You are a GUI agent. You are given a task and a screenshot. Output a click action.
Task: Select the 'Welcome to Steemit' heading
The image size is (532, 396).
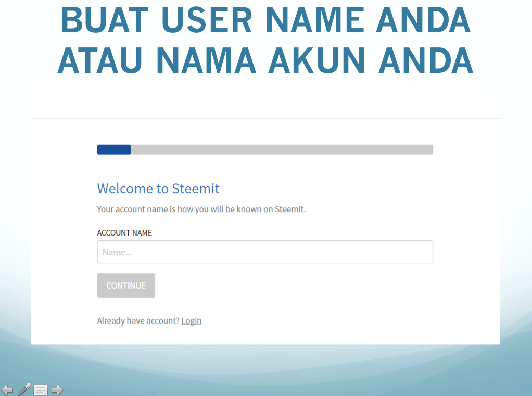coord(158,189)
